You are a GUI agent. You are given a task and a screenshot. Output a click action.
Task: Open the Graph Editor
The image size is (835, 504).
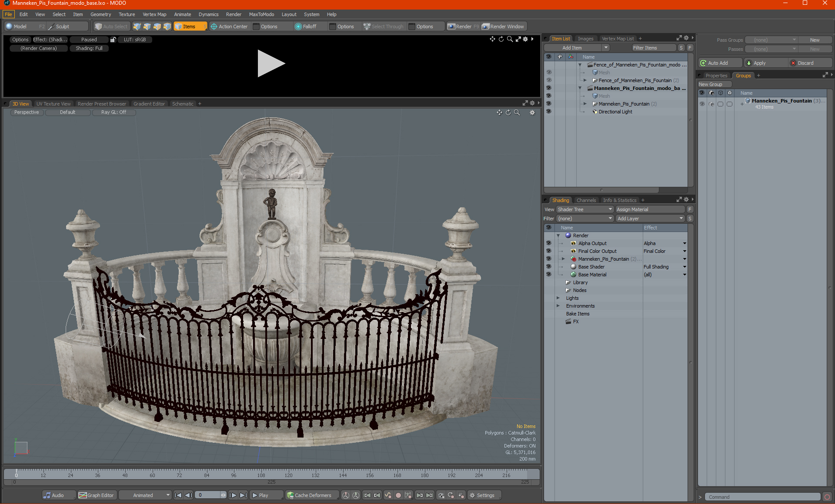point(97,495)
